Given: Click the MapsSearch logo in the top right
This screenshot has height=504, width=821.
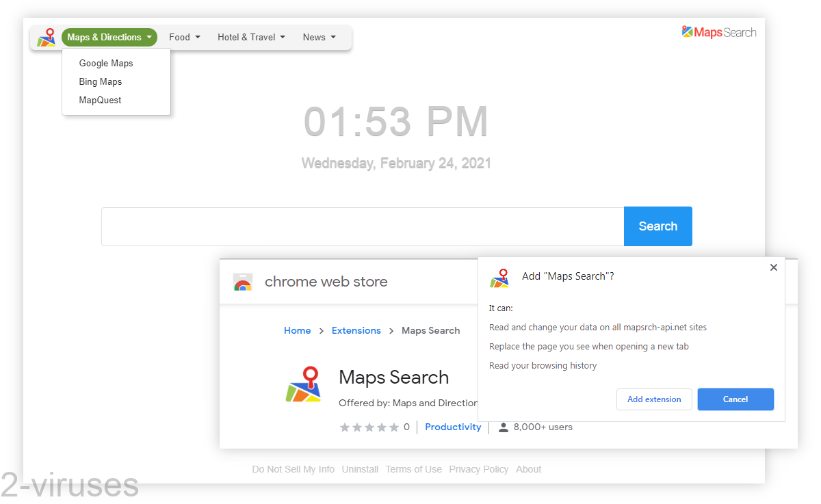Looking at the screenshot, I should 719,31.
